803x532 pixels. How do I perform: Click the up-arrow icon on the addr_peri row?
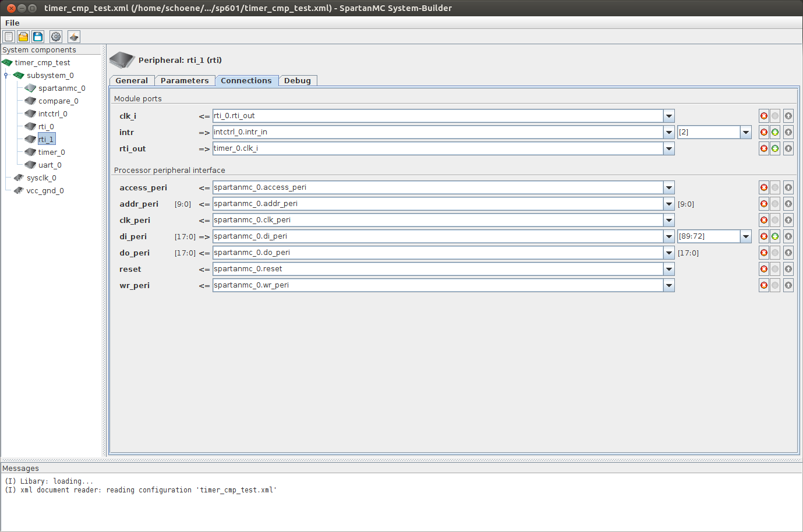click(x=788, y=204)
